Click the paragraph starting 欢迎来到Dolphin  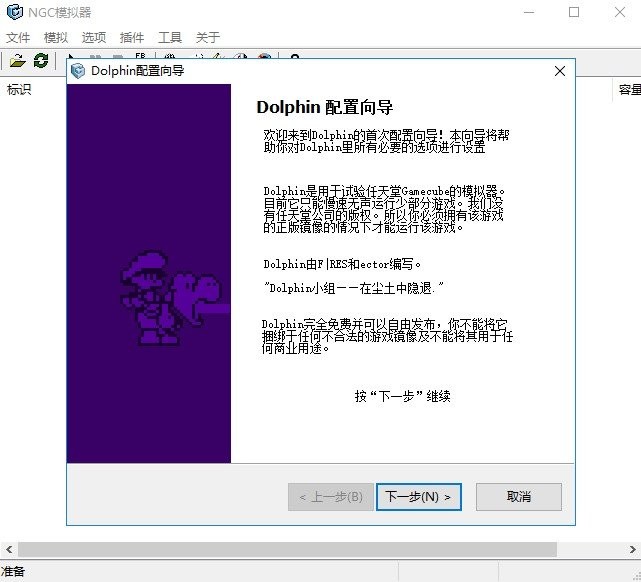tap(386, 141)
